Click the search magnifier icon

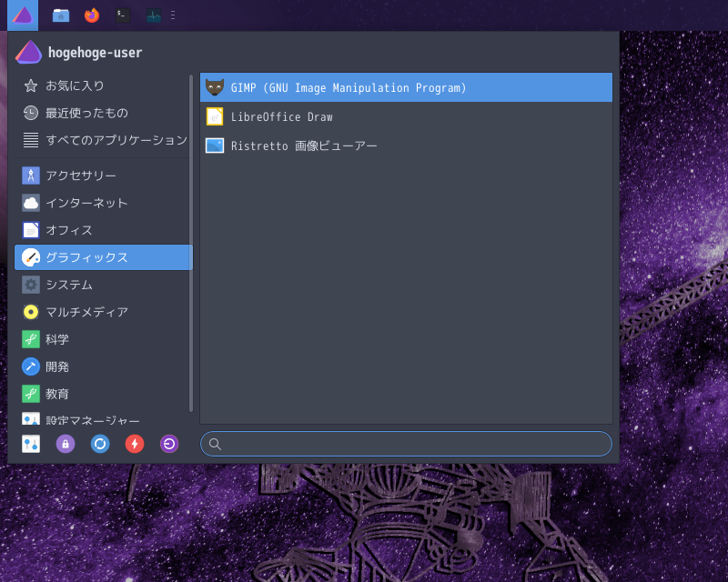click(x=215, y=444)
